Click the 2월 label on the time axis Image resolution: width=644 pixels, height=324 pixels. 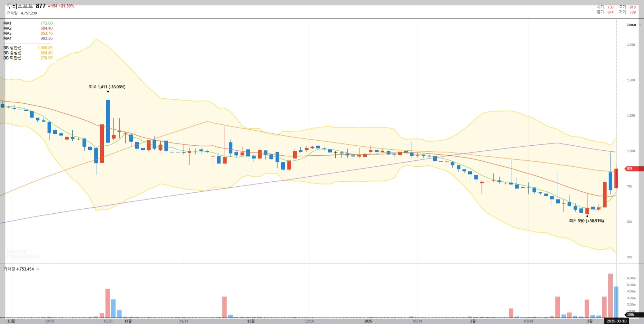point(473,321)
